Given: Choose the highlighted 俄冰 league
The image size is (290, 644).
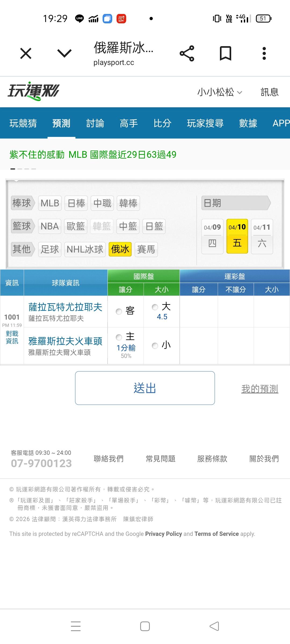Looking at the screenshot, I should point(120,249).
